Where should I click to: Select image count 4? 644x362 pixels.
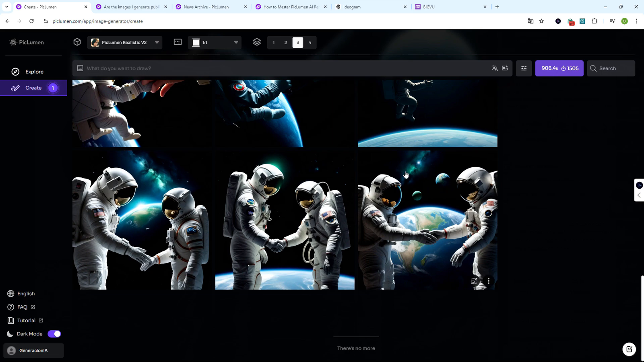click(x=310, y=43)
